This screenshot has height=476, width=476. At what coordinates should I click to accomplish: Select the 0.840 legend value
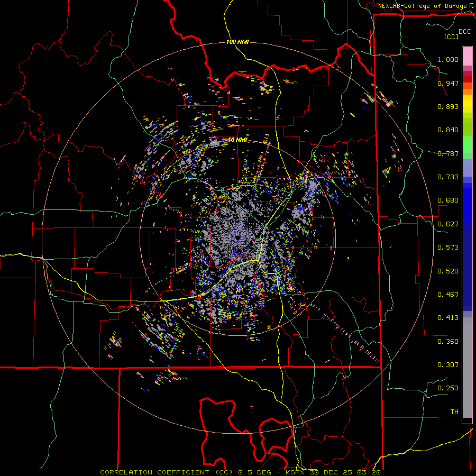(x=448, y=130)
